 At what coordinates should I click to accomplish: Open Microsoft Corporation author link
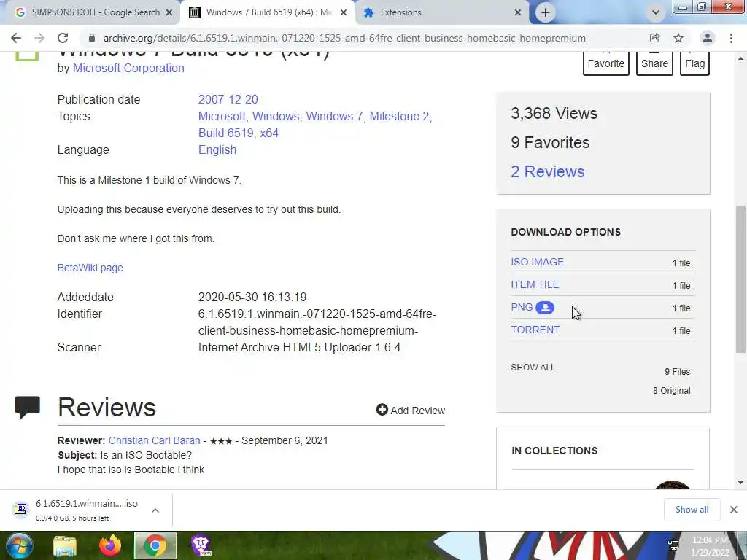pos(128,68)
